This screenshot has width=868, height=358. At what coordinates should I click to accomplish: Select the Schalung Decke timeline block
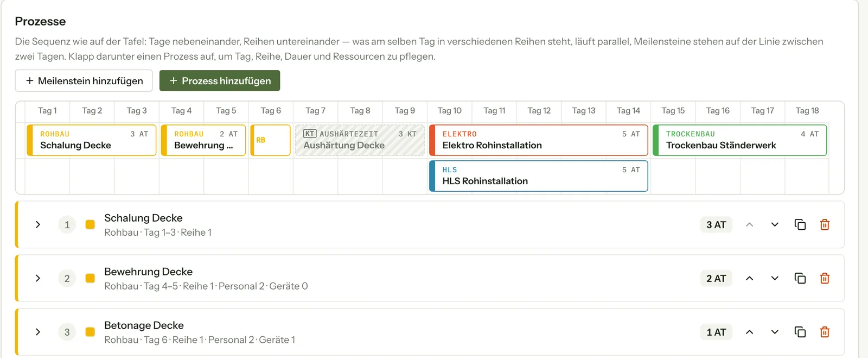click(92, 140)
